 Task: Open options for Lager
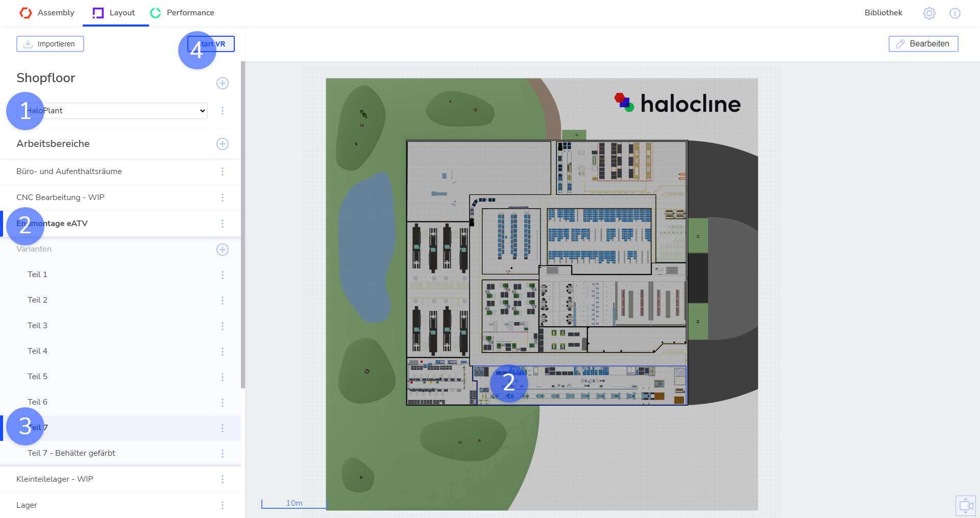pos(223,505)
